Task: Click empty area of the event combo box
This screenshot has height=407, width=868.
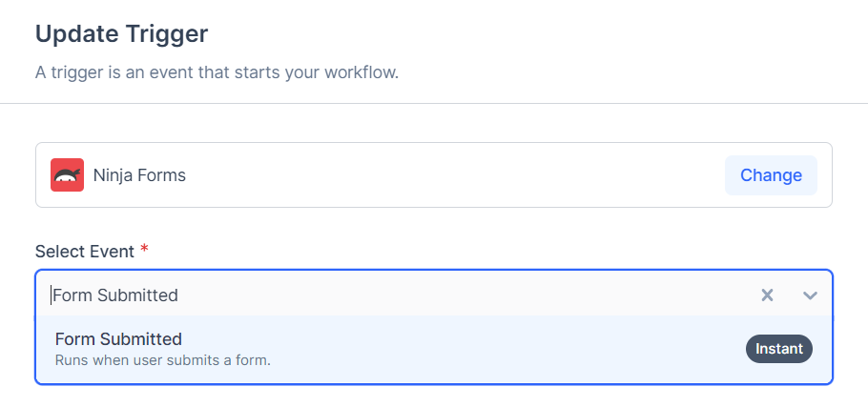Action: click(x=477, y=295)
